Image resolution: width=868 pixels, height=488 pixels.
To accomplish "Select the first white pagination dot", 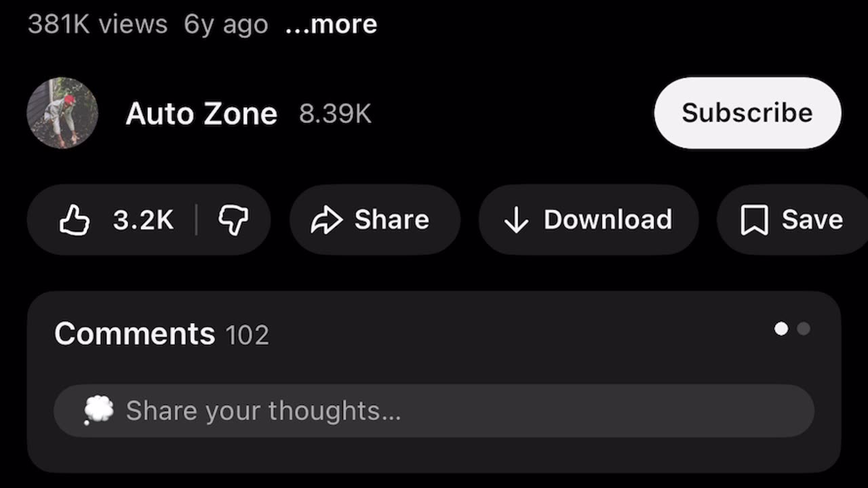I will point(781,329).
